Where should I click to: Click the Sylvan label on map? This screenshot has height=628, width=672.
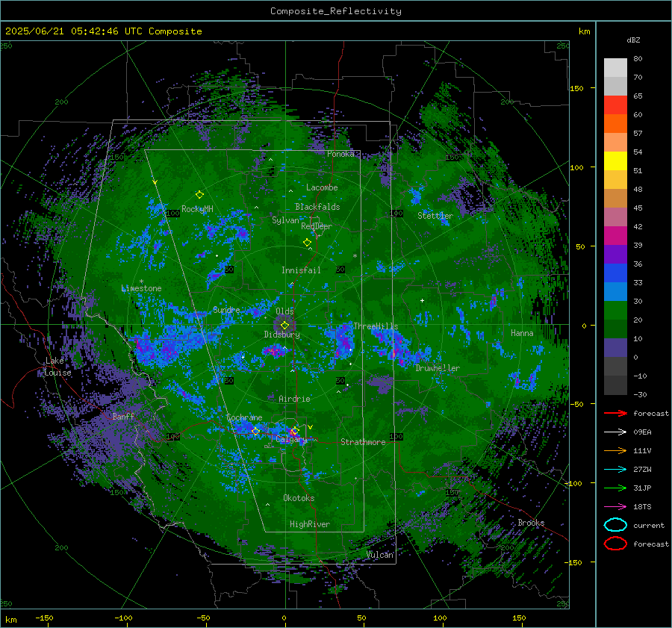point(285,220)
